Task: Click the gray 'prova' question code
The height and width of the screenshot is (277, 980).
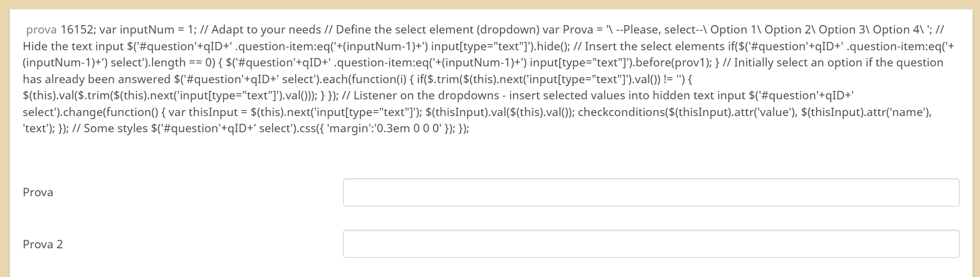Action: coord(41,29)
